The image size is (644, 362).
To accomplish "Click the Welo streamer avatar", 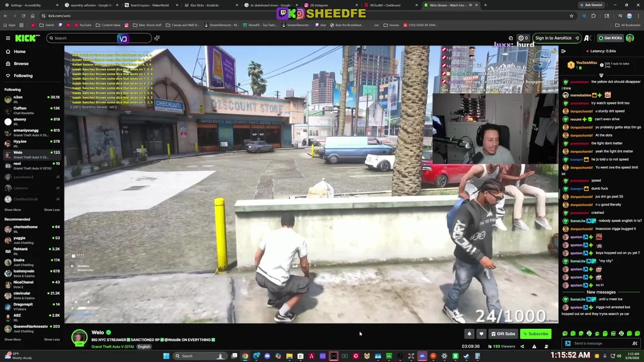I will coord(79,338).
